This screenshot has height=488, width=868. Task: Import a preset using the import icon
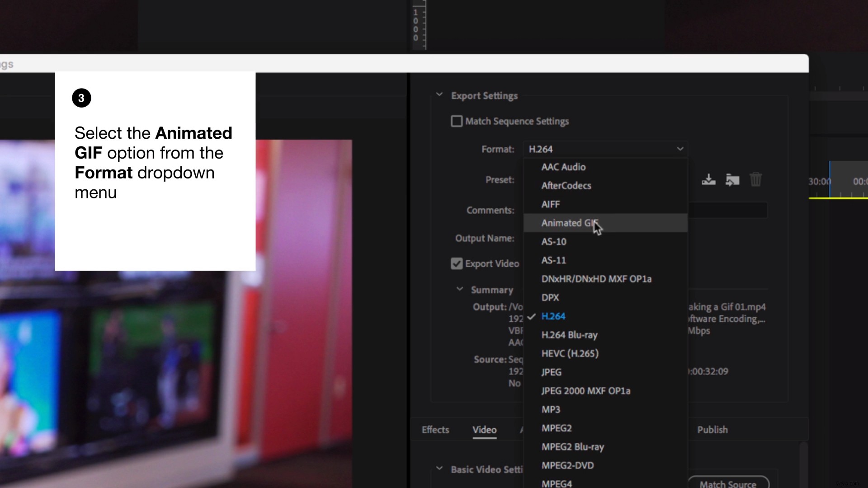[x=708, y=179]
